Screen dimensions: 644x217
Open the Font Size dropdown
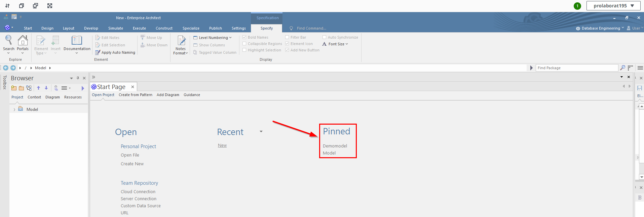pyautogui.click(x=335, y=44)
